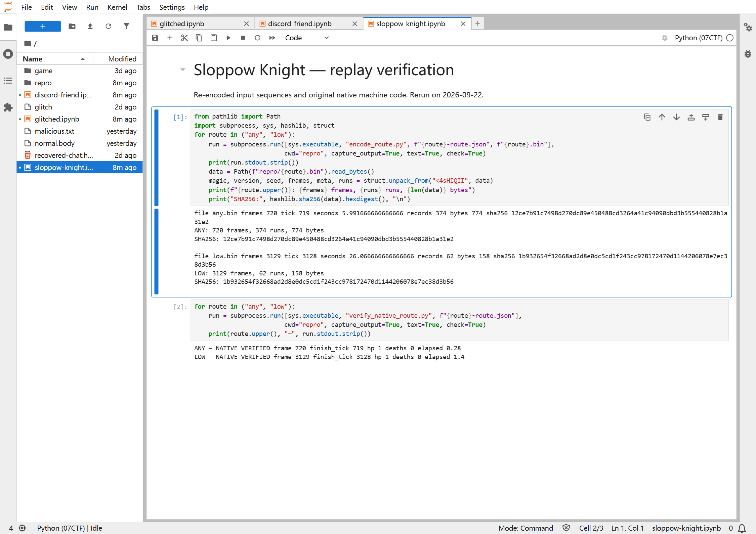Paste cell from clipboard

[214, 38]
